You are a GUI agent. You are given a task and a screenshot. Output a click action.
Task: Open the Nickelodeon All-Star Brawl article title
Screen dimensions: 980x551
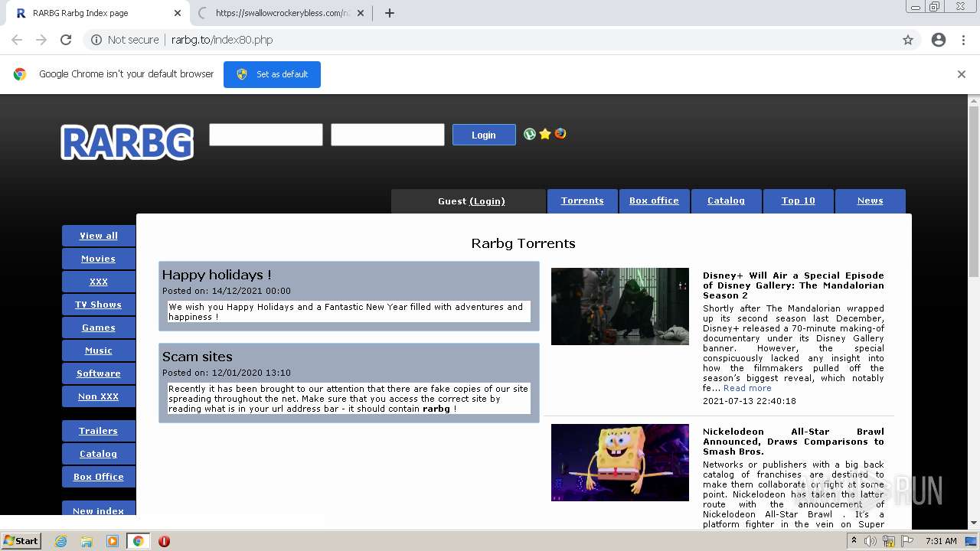tap(793, 442)
